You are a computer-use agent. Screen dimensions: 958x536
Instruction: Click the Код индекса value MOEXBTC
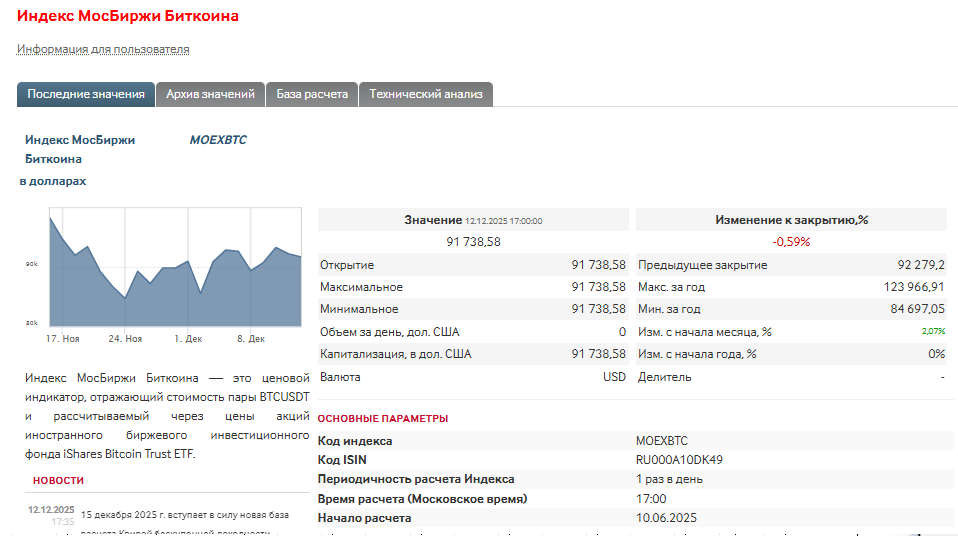point(662,441)
